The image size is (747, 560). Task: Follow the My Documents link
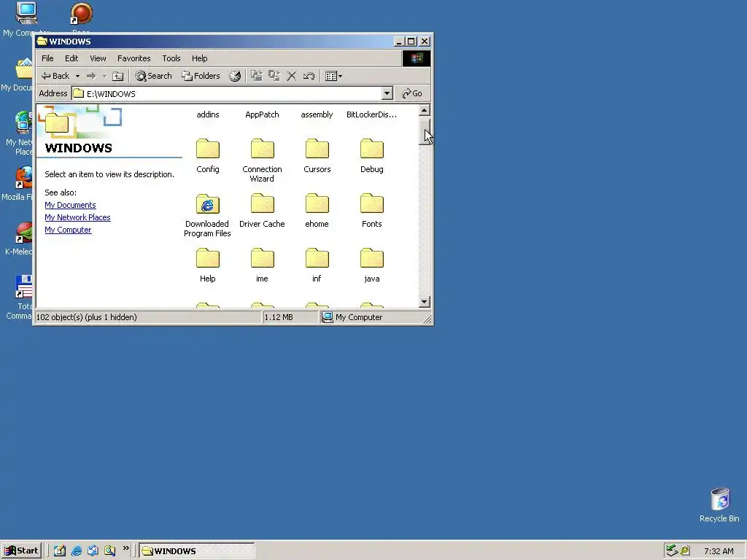click(71, 205)
